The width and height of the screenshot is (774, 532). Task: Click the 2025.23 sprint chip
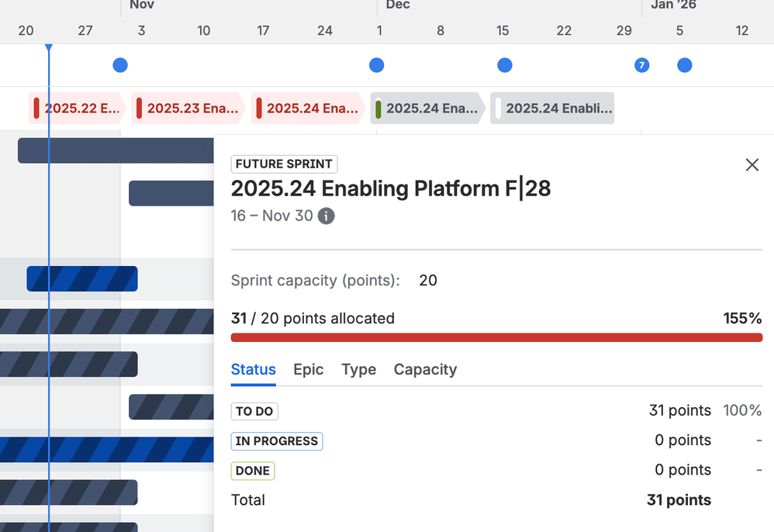[188, 109]
